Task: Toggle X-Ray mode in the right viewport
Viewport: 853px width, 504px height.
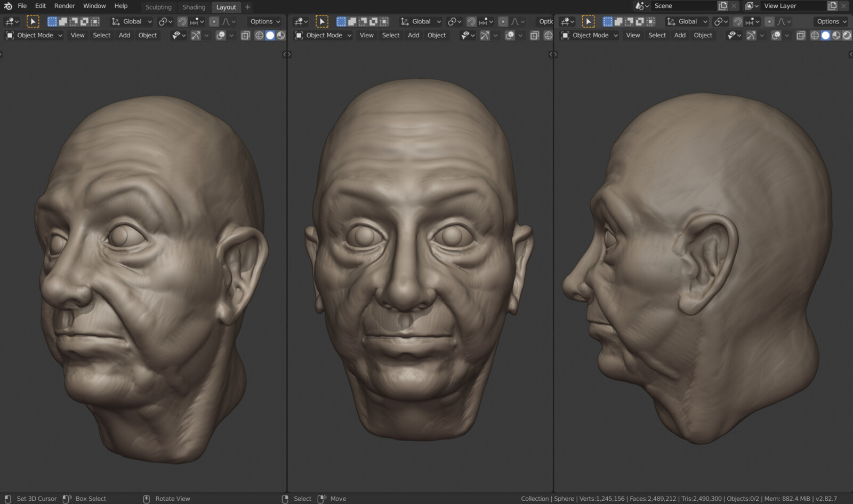Action: point(801,35)
